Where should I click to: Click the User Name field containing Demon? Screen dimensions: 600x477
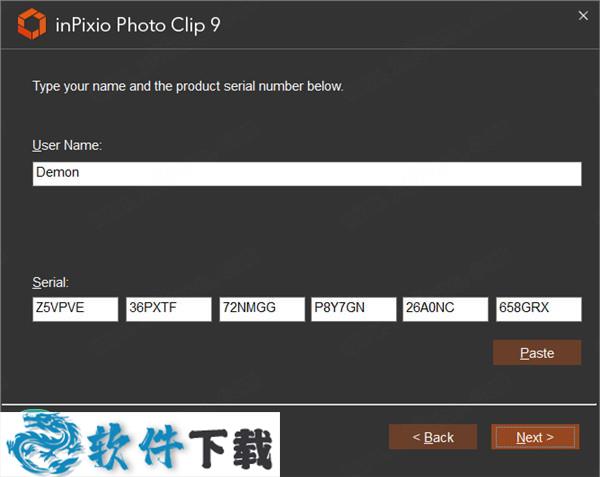pos(306,173)
